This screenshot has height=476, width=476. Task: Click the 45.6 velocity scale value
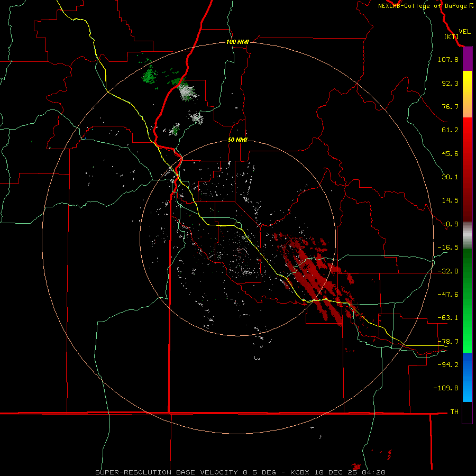tap(450, 153)
